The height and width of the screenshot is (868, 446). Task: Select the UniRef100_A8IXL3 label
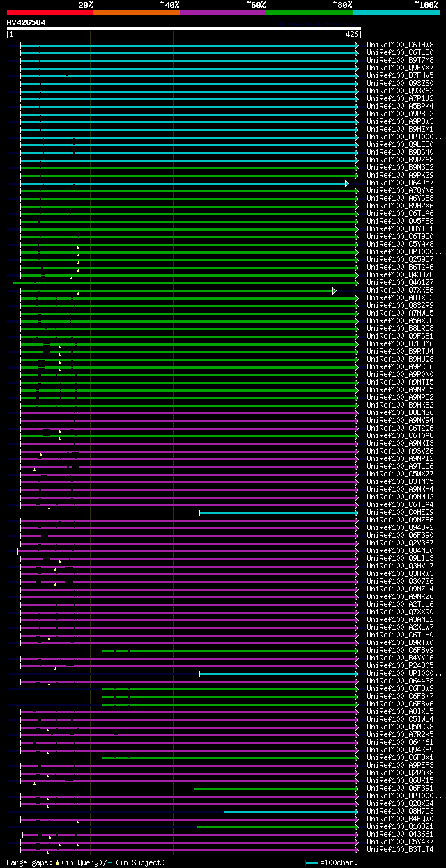[400, 298]
